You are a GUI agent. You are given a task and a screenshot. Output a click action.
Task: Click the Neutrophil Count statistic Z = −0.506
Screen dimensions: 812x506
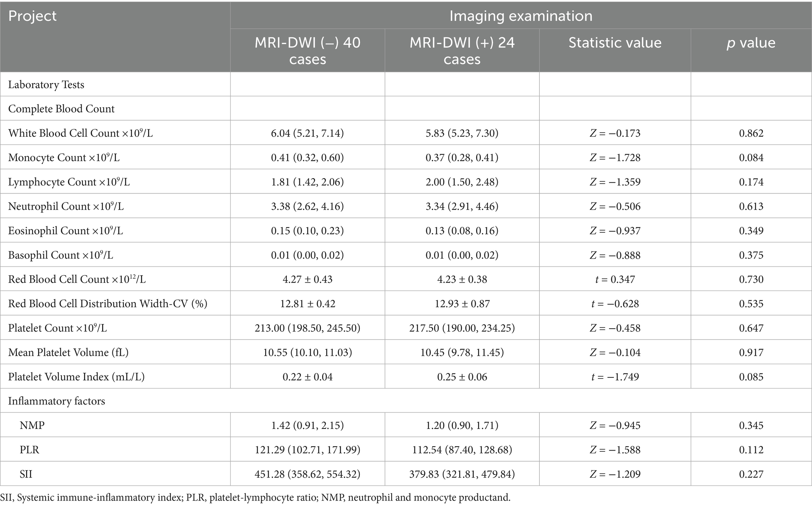pyautogui.click(x=615, y=206)
